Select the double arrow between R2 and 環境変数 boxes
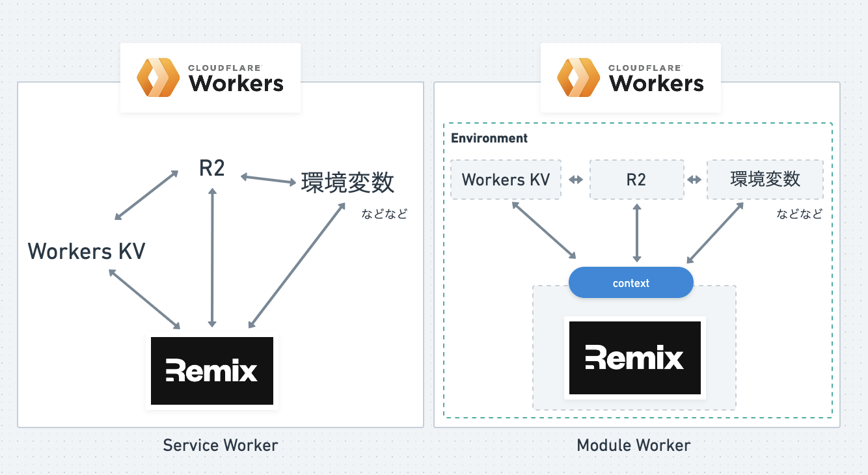868x475 pixels. point(694,180)
